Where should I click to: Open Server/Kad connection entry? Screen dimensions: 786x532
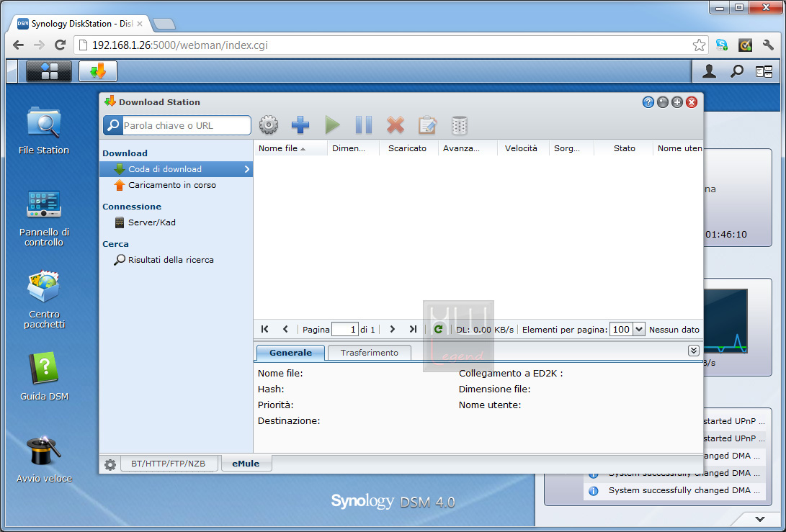coord(176,222)
